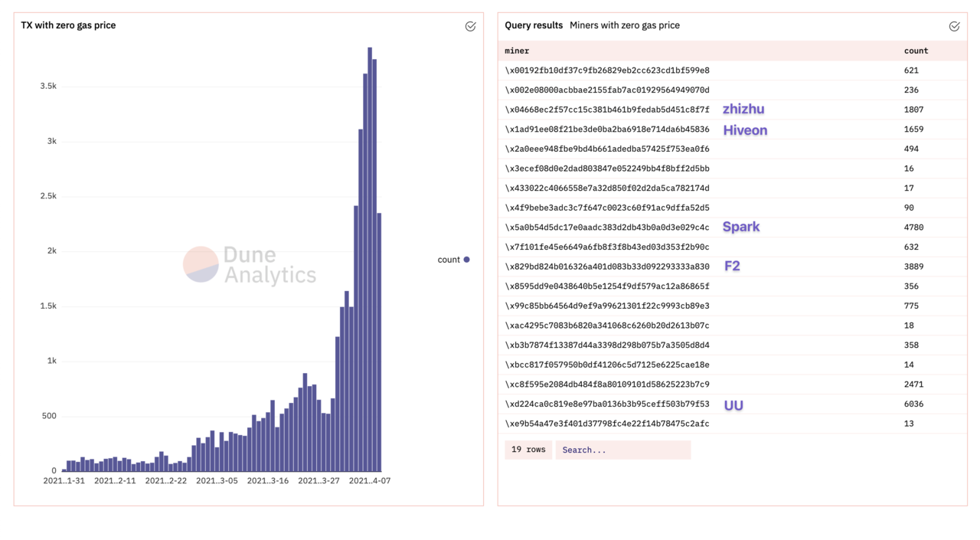The image size is (980, 540).
Task: Toggle the count series legend dot
Action: coord(466,260)
